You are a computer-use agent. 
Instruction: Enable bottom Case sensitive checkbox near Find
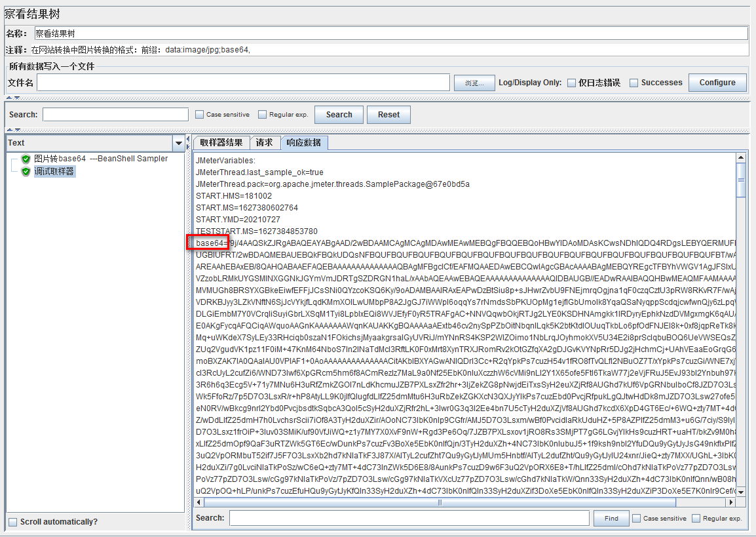[636, 518]
